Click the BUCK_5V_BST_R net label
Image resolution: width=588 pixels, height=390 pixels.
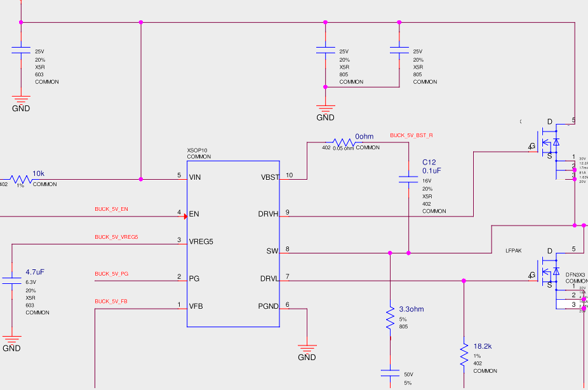(411, 135)
